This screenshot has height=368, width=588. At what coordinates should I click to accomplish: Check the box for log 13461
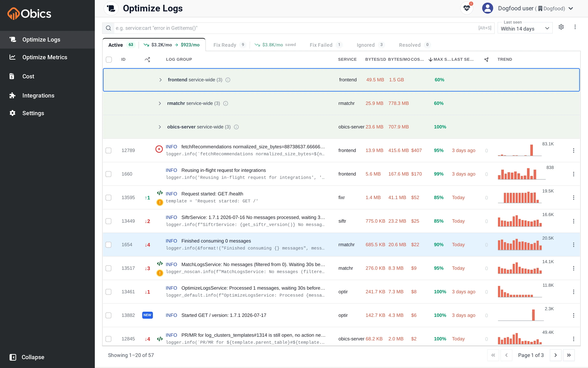pos(108,292)
